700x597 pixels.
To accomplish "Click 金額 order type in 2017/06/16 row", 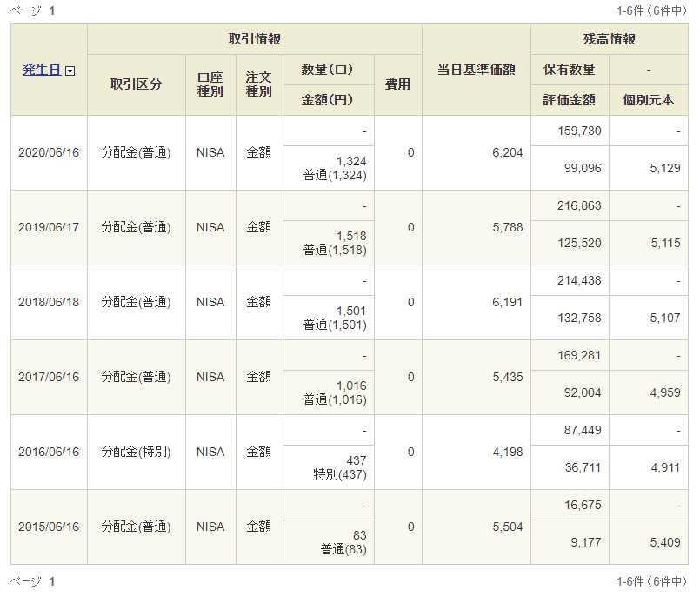I will (x=259, y=377).
